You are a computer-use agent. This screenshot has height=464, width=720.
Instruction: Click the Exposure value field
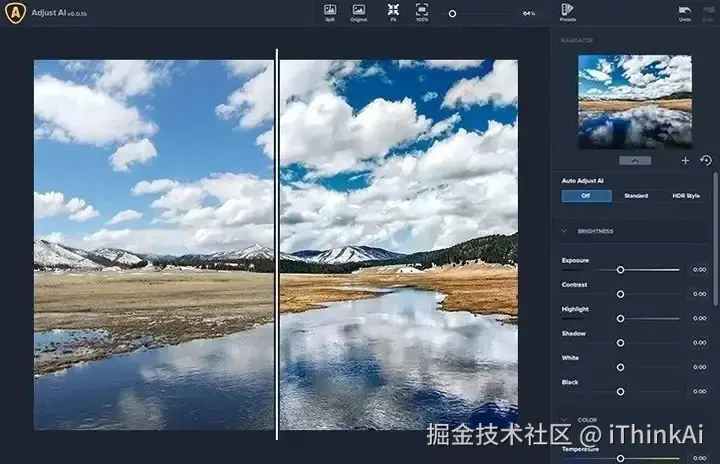[699, 270]
